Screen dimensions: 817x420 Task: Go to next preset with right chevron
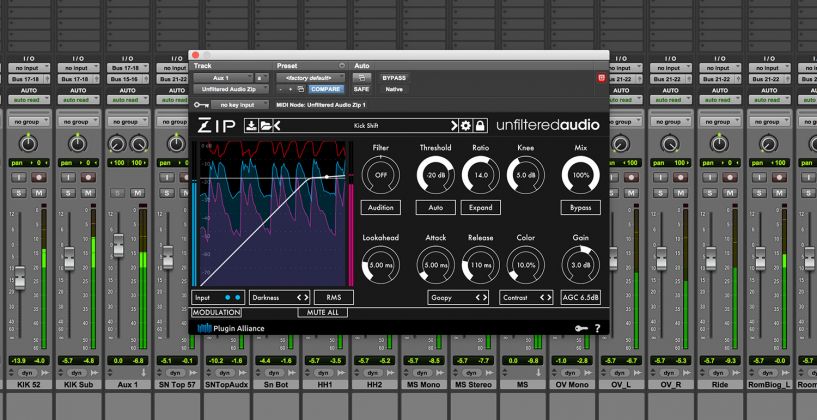(454, 126)
